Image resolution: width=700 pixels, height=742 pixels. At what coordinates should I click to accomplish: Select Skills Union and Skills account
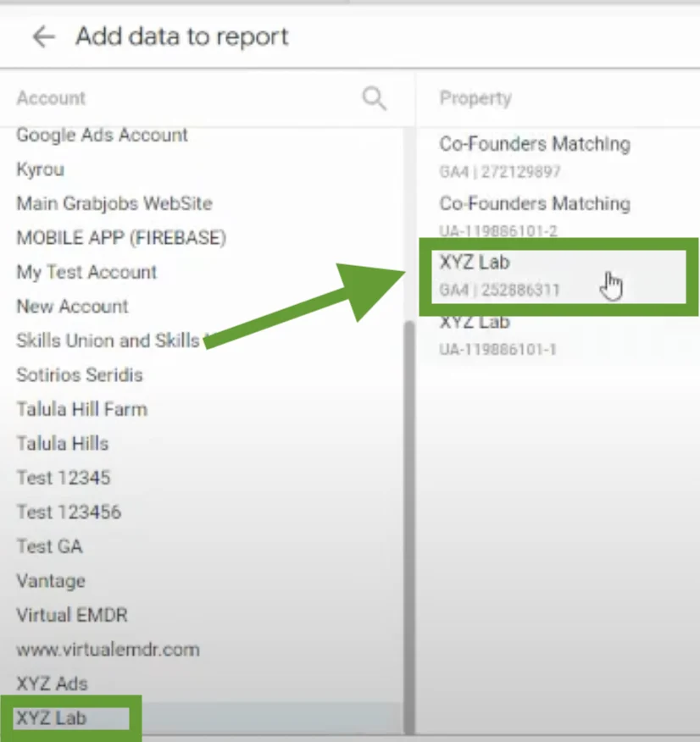coord(108,341)
